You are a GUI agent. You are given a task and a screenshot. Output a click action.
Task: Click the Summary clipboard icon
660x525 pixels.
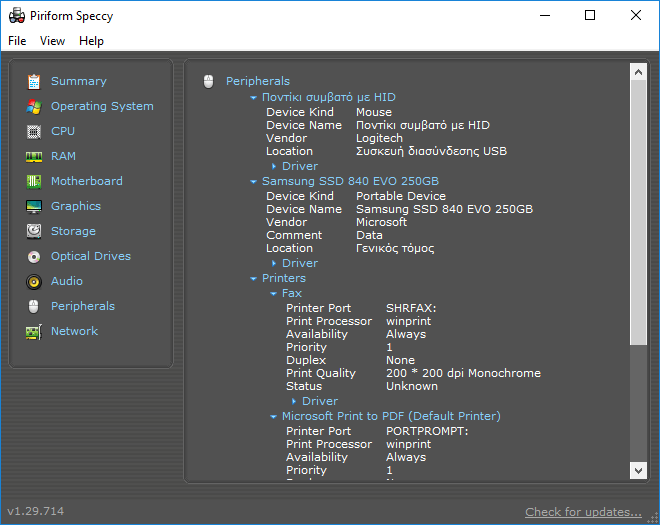coord(34,82)
